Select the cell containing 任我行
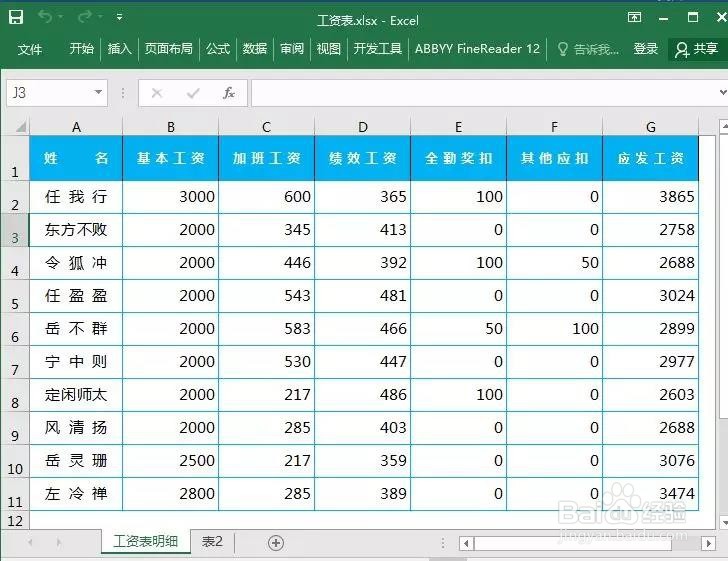728x561 pixels. pos(76,197)
